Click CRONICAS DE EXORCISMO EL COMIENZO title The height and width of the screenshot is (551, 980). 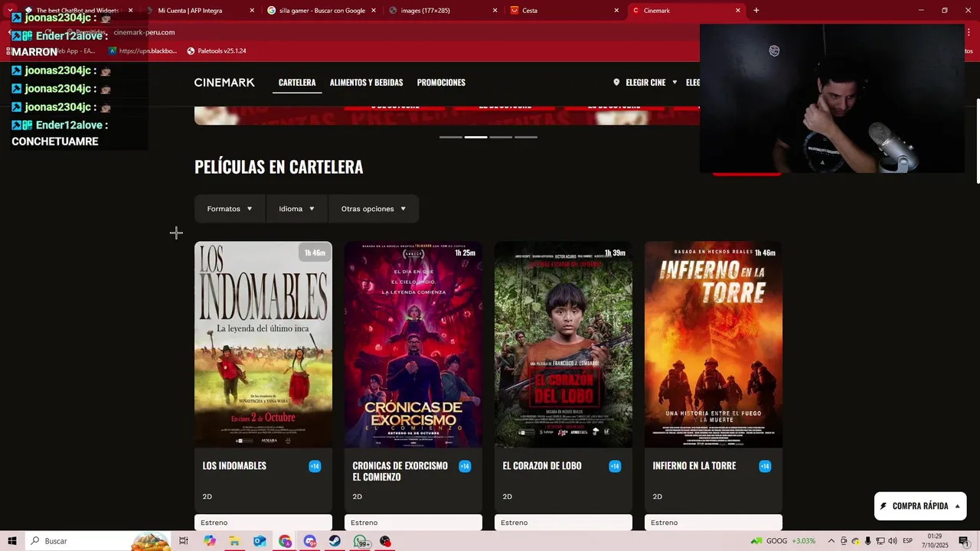pyautogui.click(x=400, y=471)
